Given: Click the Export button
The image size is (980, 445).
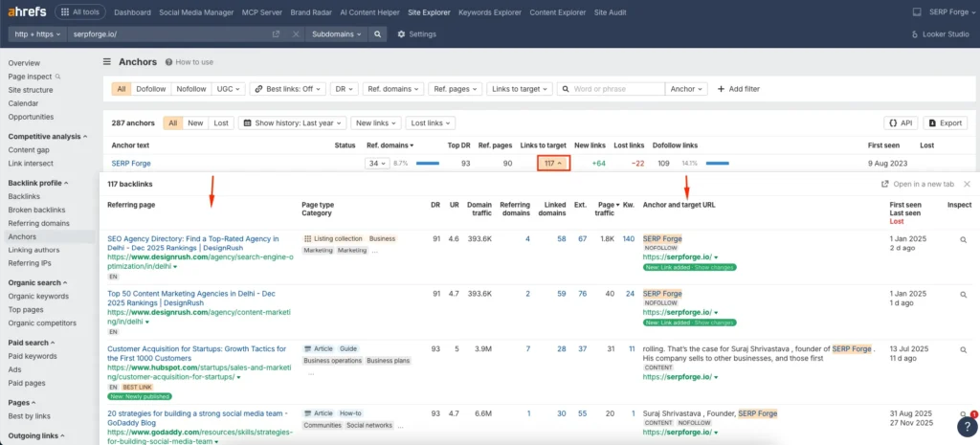Looking at the screenshot, I should pyautogui.click(x=946, y=123).
